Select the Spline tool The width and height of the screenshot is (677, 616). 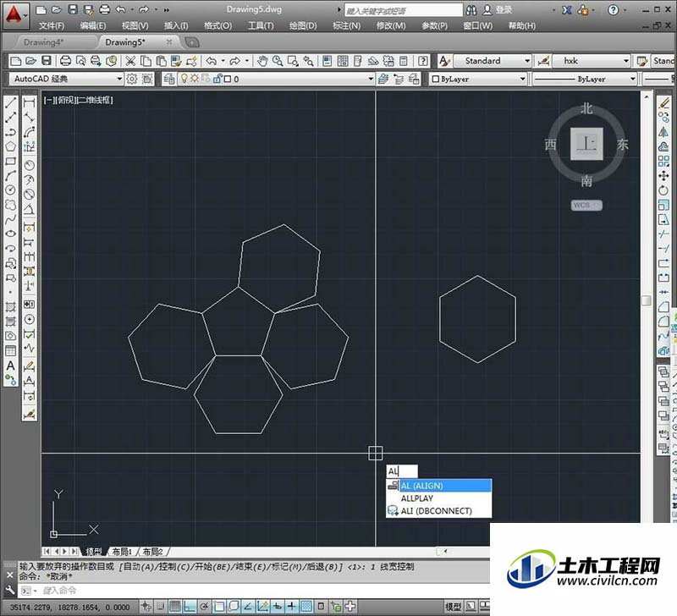pos(10,220)
